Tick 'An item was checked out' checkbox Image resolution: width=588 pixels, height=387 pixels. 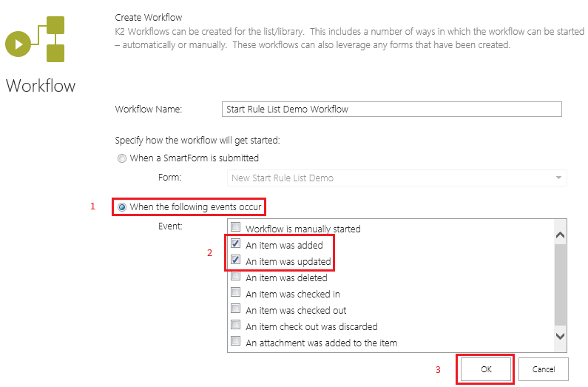click(236, 309)
